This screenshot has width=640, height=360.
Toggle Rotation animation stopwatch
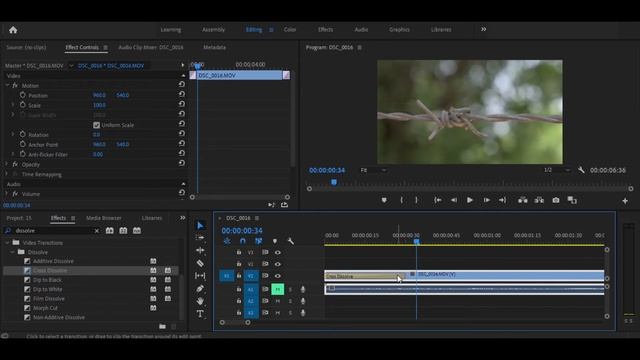click(22, 134)
